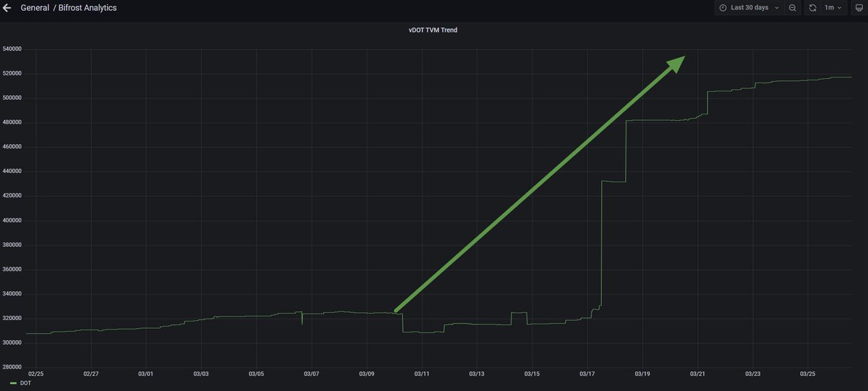Open the Bifrost Analytics dashboard title
The image size is (868, 391).
[x=88, y=8]
